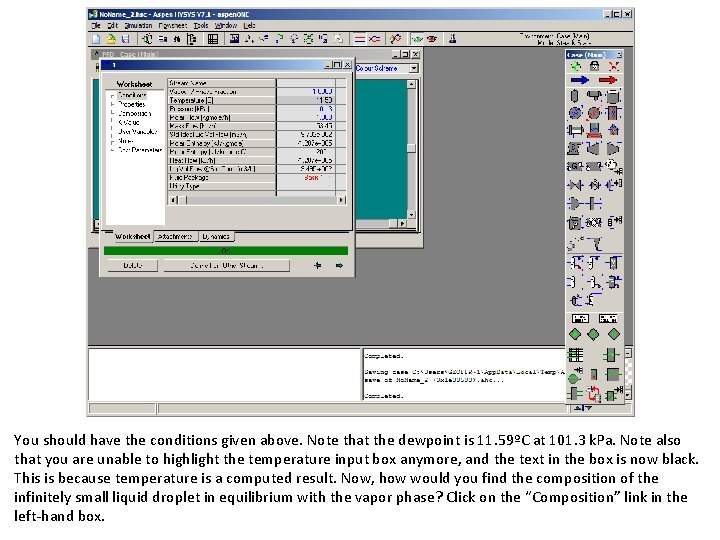Go to previous stream with left arrow

click(317, 265)
